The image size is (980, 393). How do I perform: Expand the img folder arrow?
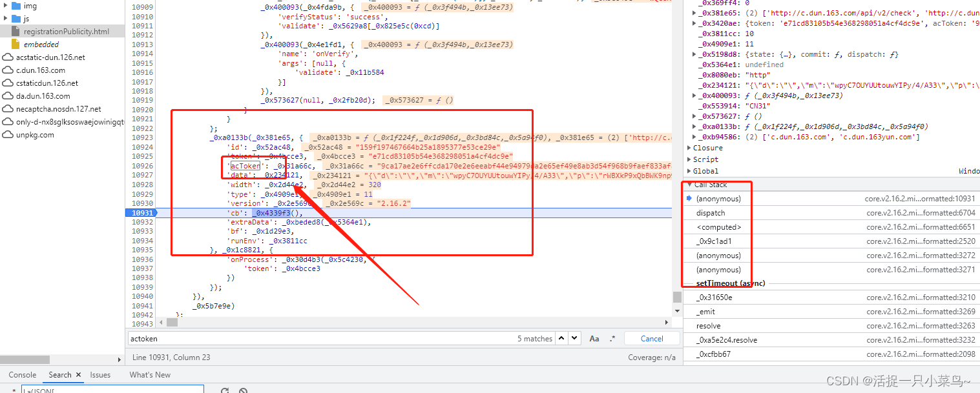click(x=5, y=6)
